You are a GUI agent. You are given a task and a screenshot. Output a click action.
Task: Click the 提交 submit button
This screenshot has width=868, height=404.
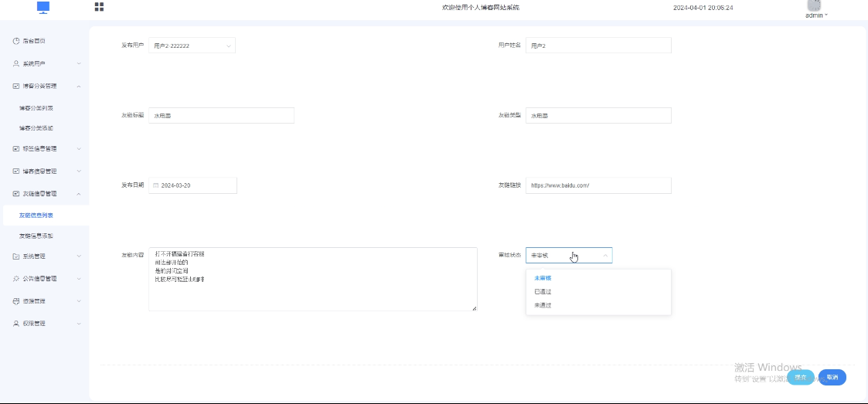[801, 378]
